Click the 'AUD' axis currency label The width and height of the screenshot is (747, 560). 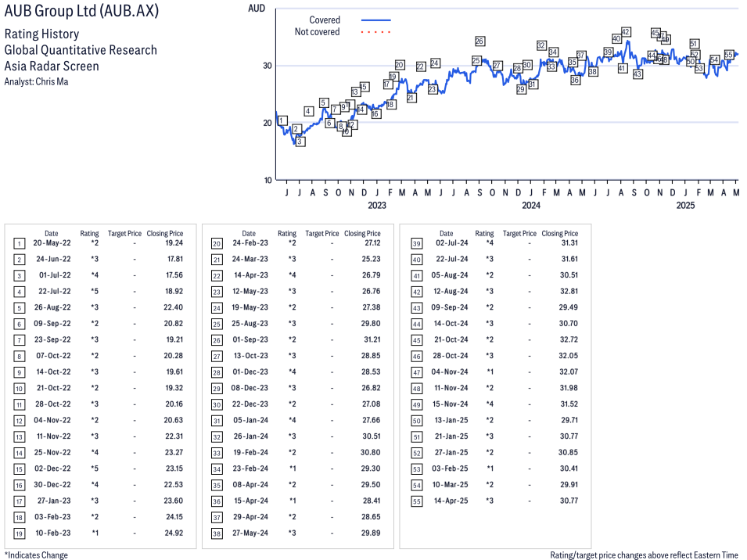(x=257, y=9)
